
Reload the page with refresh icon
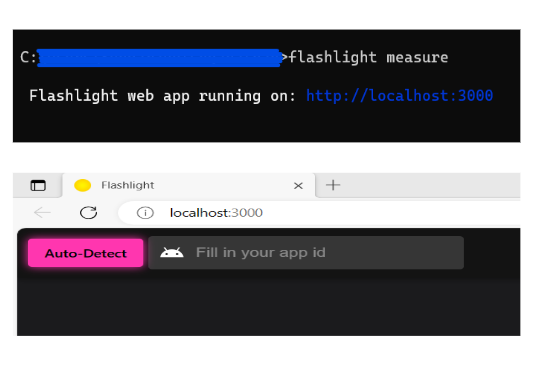tap(88, 213)
